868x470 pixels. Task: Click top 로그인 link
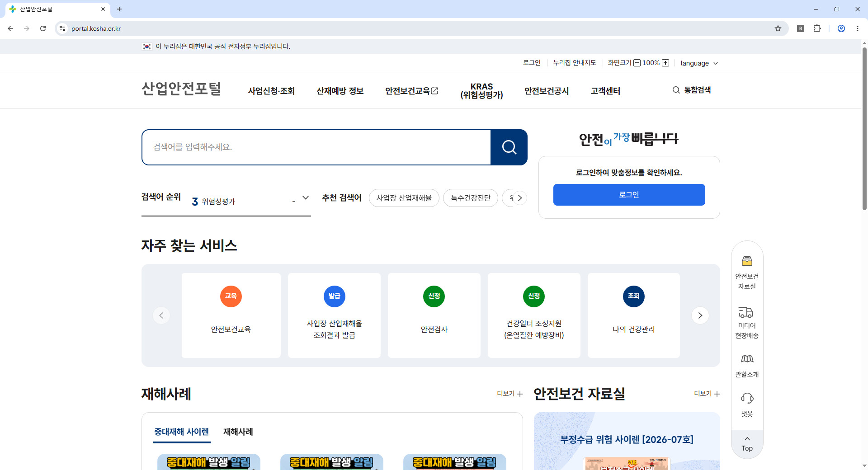[532, 63]
